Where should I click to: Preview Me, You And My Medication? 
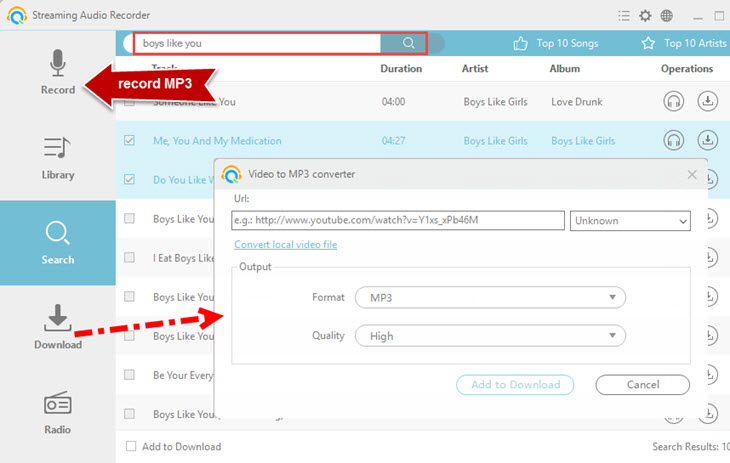pyautogui.click(x=673, y=140)
